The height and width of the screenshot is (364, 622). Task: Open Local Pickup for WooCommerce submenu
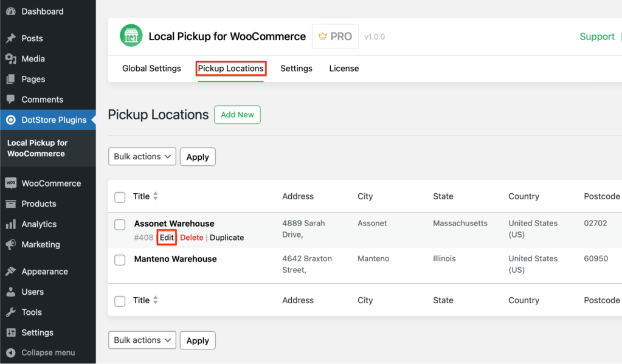click(x=37, y=148)
